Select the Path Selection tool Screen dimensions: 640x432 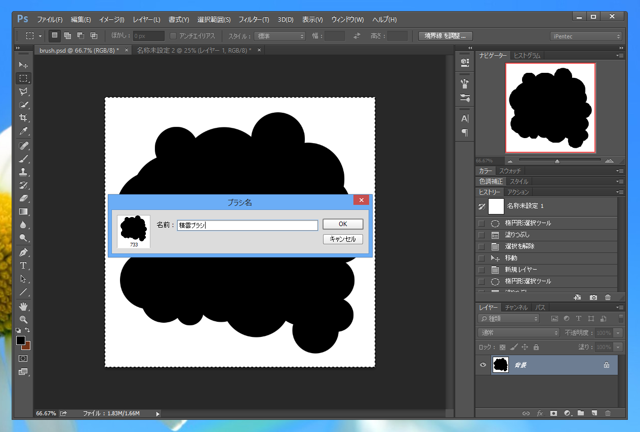point(23,279)
